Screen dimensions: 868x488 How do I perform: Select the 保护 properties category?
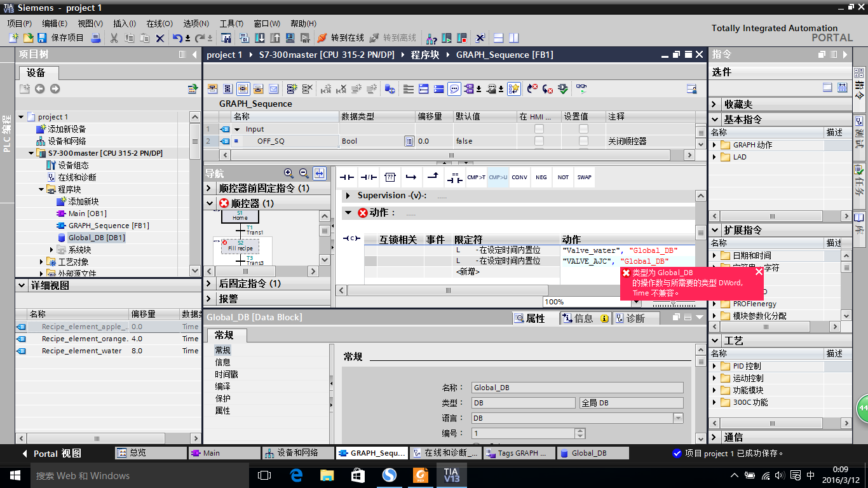point(222,398)
